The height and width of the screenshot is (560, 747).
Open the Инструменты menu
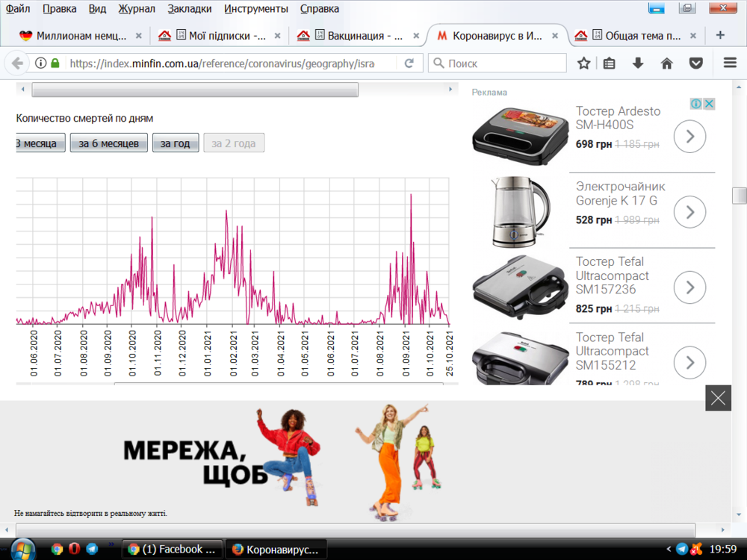256,8
